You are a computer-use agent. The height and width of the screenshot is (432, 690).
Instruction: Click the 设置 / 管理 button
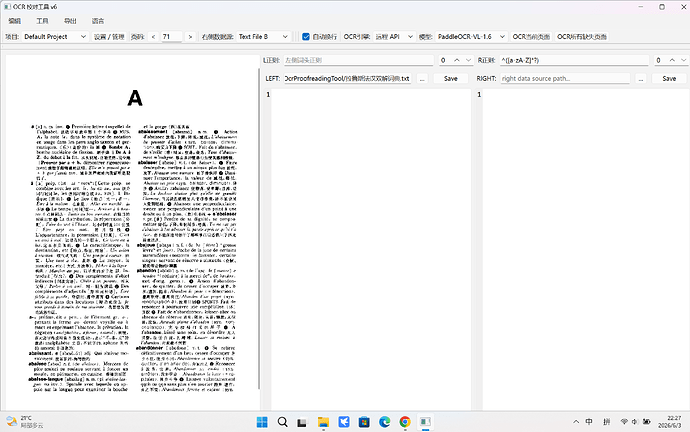point(109,37)
